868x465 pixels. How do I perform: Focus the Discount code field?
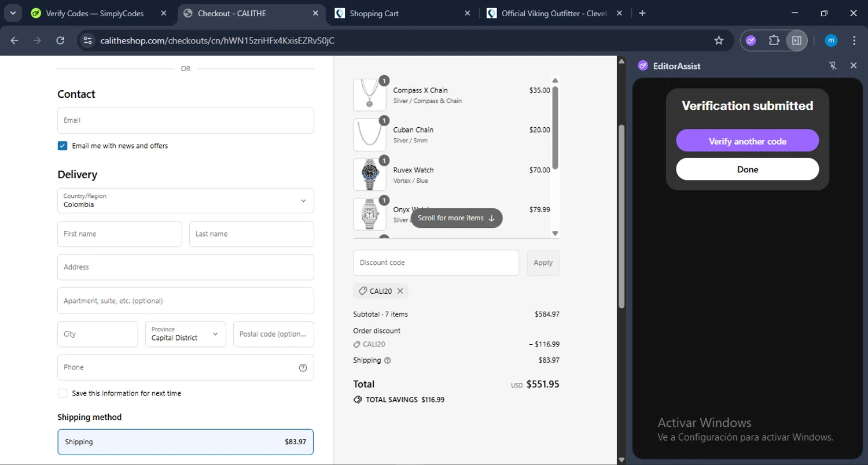436,263
